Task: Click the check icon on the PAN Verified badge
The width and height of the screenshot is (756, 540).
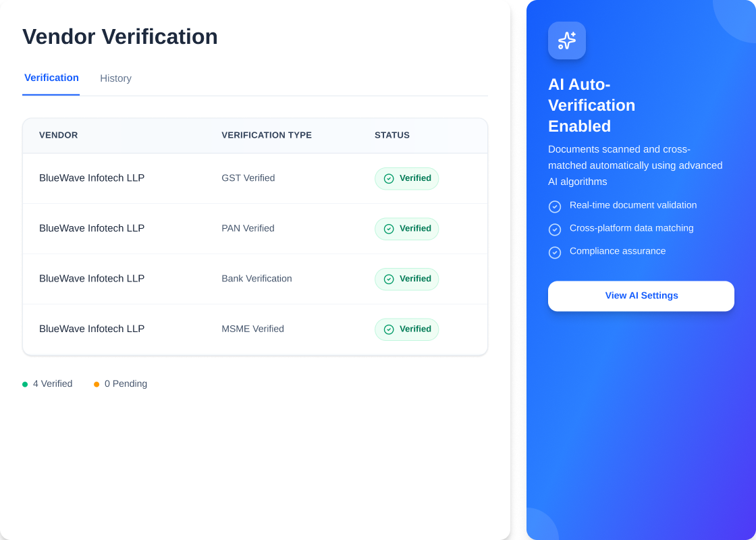Action: pyautogui.click(x=389, y=228)
